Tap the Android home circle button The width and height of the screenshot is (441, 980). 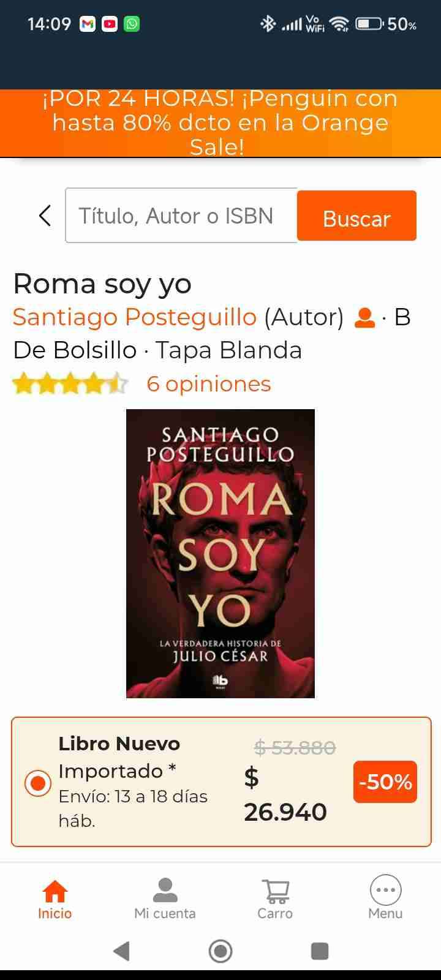point(221,951)
